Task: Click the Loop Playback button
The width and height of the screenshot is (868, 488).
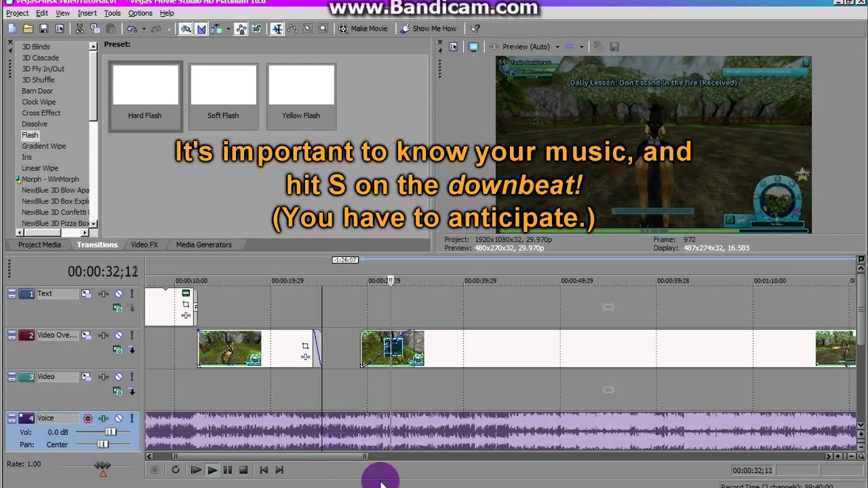Action: pyautogui.click(x=176, y=470)
